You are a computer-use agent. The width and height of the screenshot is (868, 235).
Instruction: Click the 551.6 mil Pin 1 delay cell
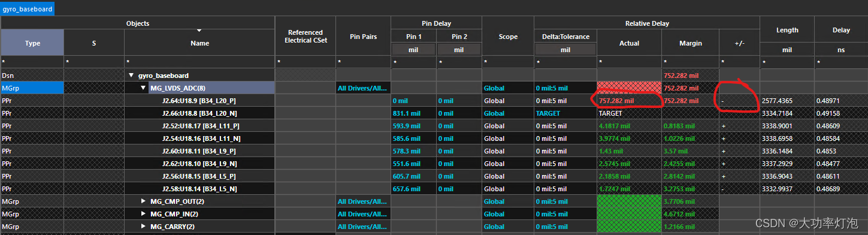[413, 164]
